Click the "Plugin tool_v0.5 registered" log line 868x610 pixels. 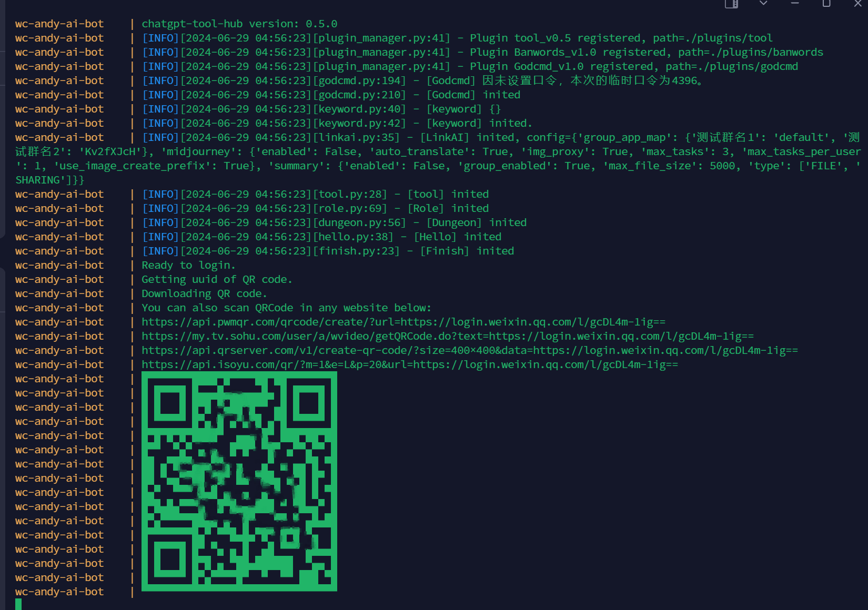(x=458, y=38)
